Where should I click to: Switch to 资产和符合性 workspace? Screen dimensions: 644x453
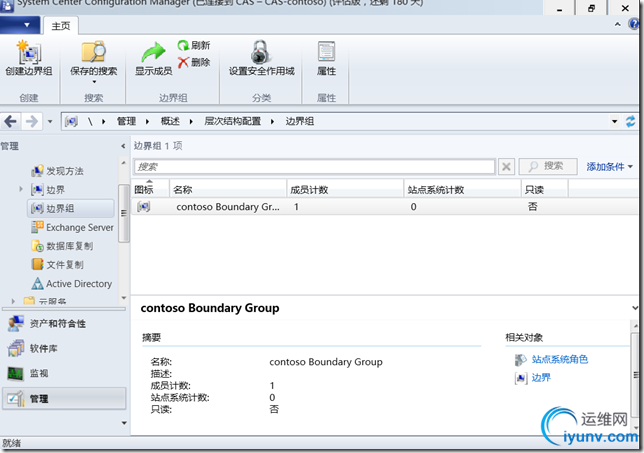(x=64, y=324)
